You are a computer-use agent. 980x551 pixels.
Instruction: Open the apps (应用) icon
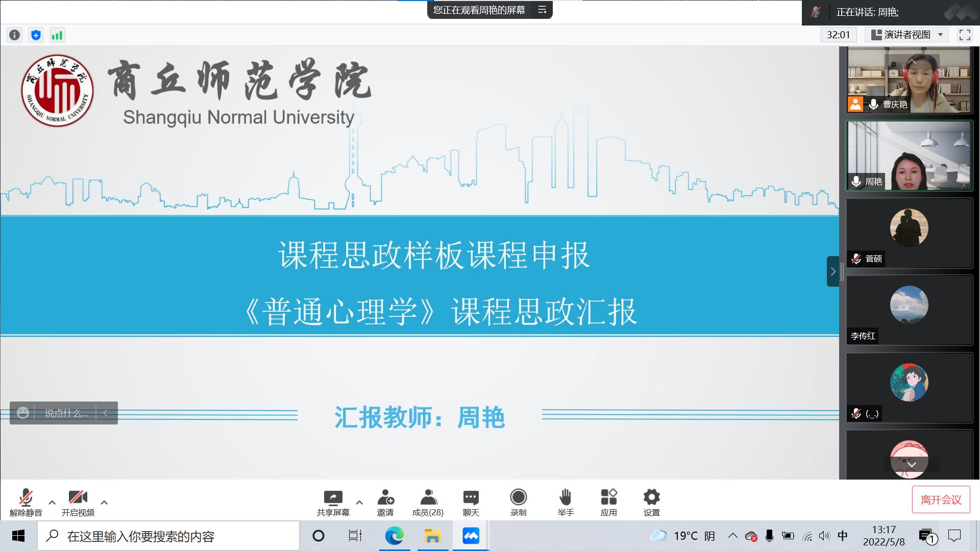[x=608, y=502]
